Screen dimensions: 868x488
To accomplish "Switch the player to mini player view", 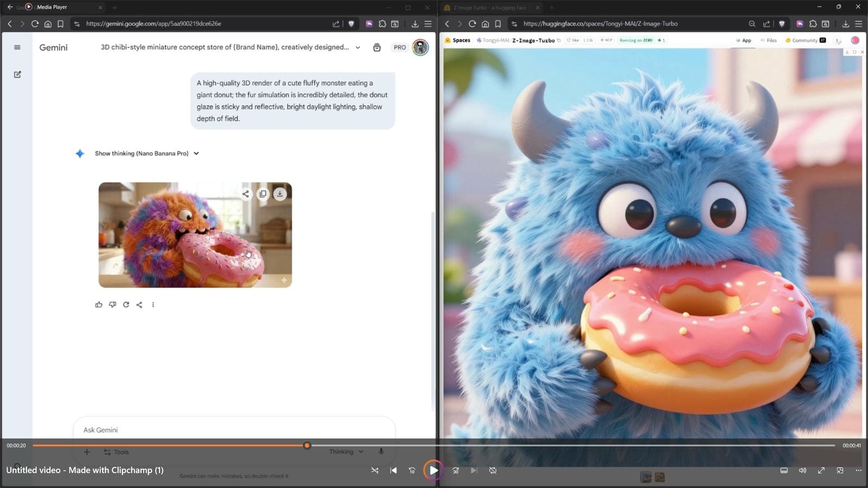I will pyautogui.click(x=840, y=470).
